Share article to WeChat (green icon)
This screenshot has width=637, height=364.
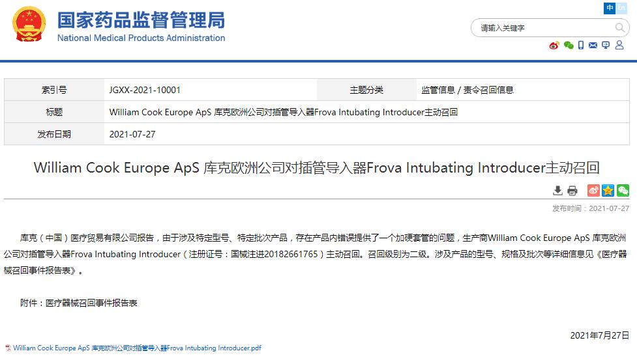(x=623, y=190)
